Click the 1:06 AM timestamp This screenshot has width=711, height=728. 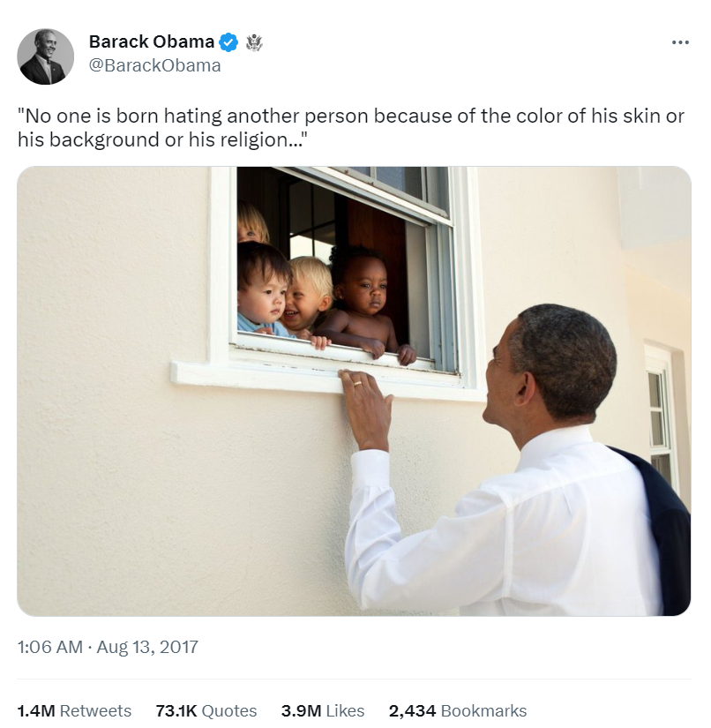[49, 647]
